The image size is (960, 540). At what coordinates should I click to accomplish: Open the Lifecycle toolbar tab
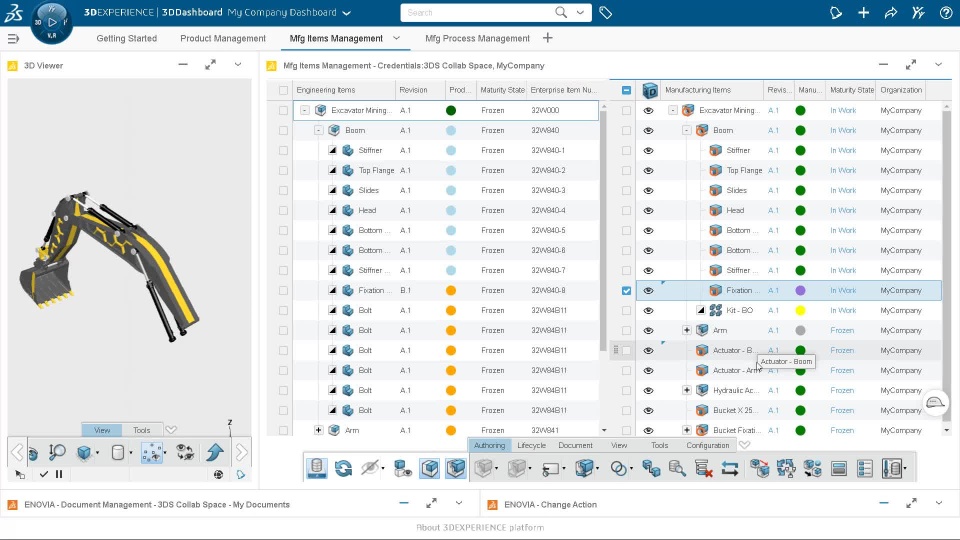point(531,446)
